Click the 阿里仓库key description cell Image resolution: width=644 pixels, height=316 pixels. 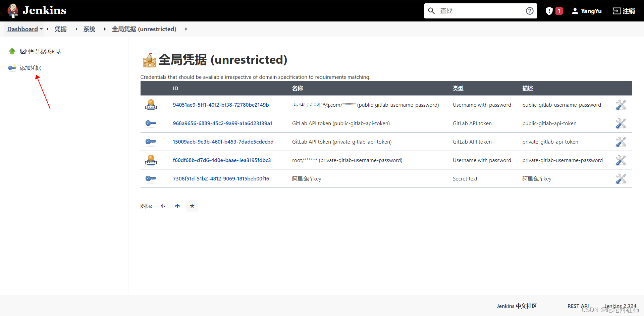coord(537,178)
